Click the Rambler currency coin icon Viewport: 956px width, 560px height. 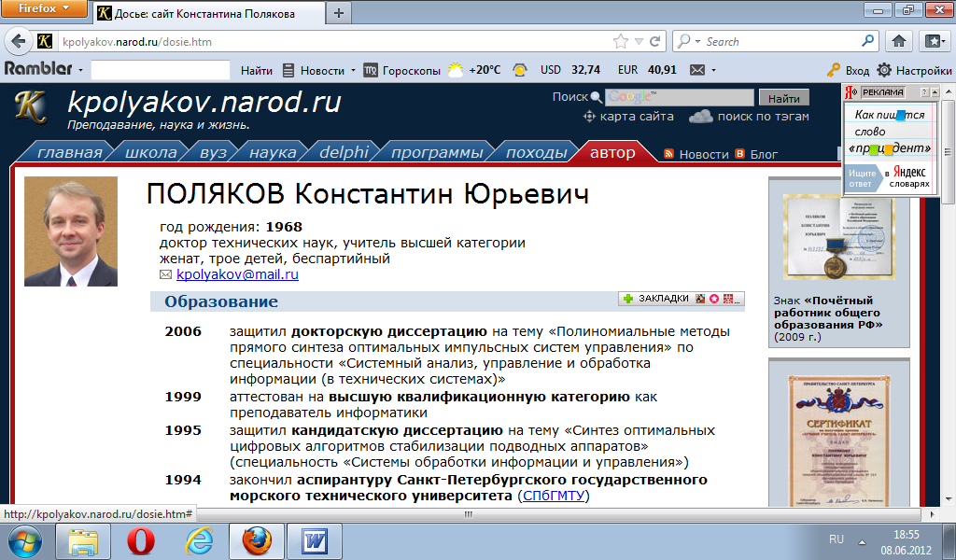[519, 70]
